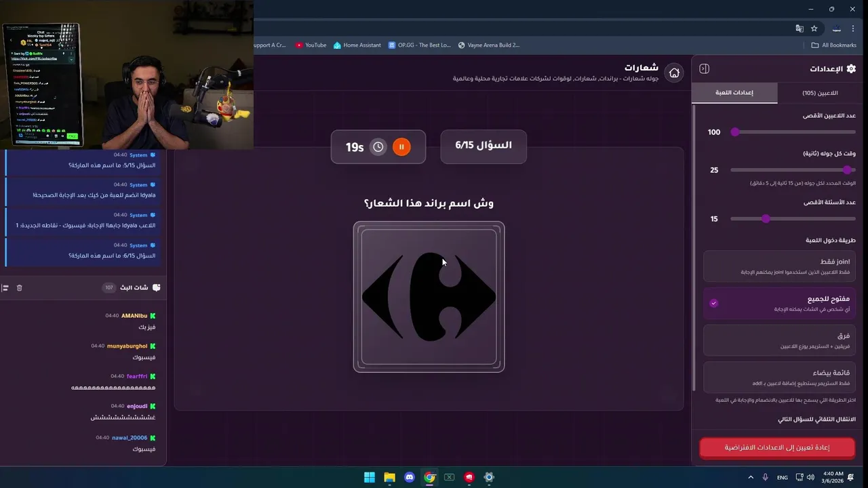Delete stream chat with the trash icon

pos(19,288)
